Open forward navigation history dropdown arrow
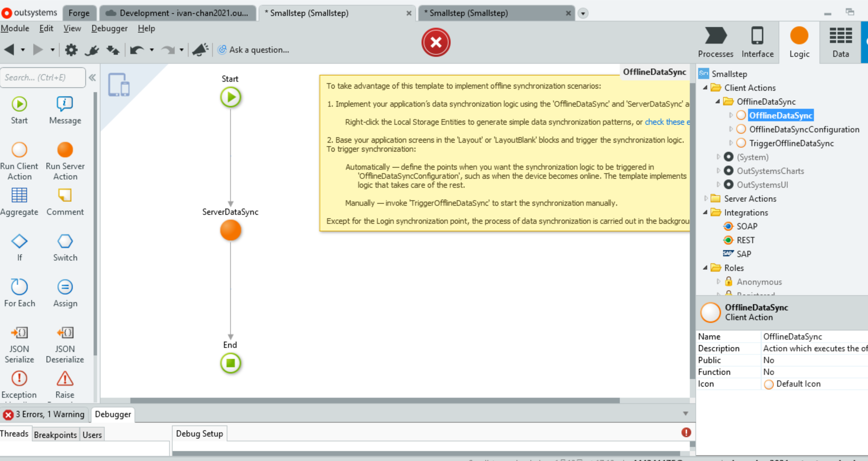This screenshot has height=461, width=868. tap(52, 49)
